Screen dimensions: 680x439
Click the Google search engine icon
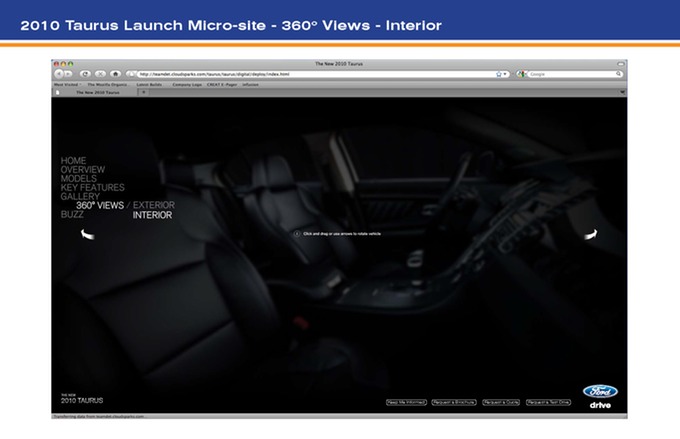521,74
